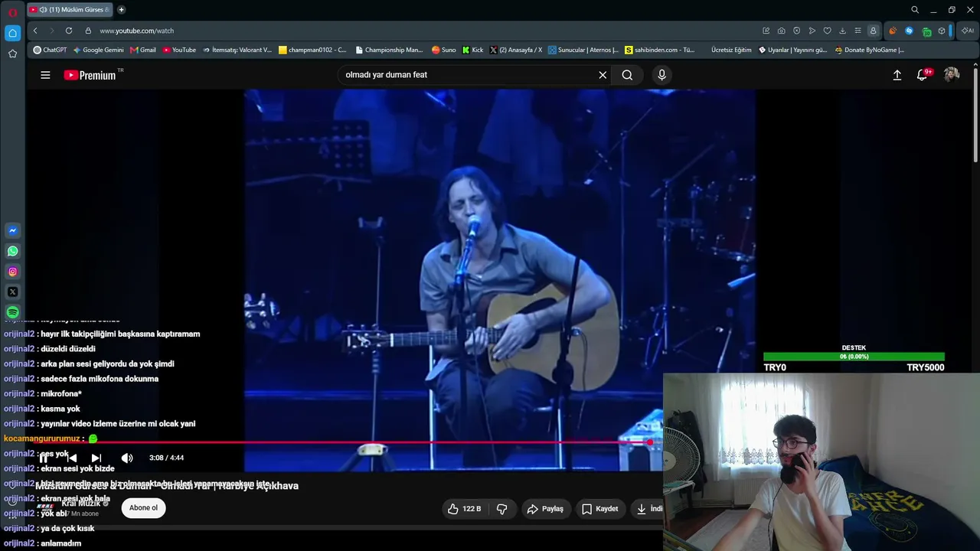The image size is (980, 551).
Task: Open the Championship Man... bookmark
Action: 390,50
